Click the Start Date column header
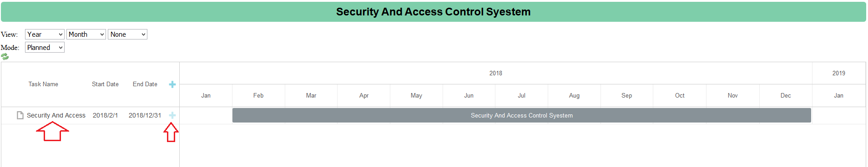This screenshot has width=868, height=167. coord(105,84)
